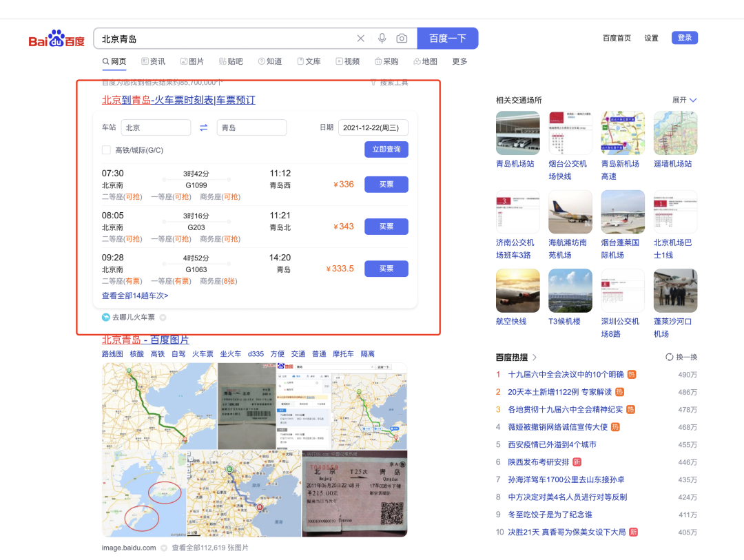744x560 pixels.
Task: Click the 立即查询 query button
Action: point(386,149)
